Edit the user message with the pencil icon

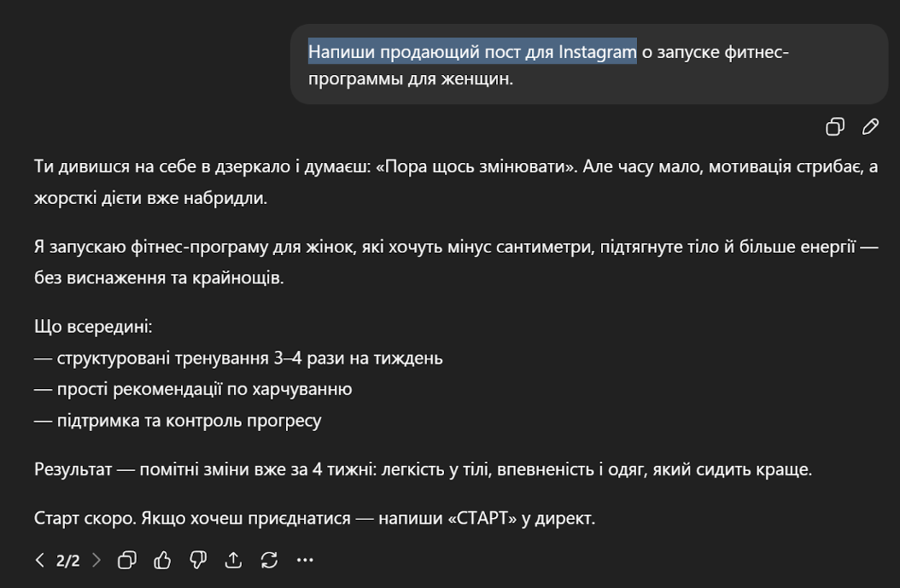pyautogui.click(x=870, y=127)
